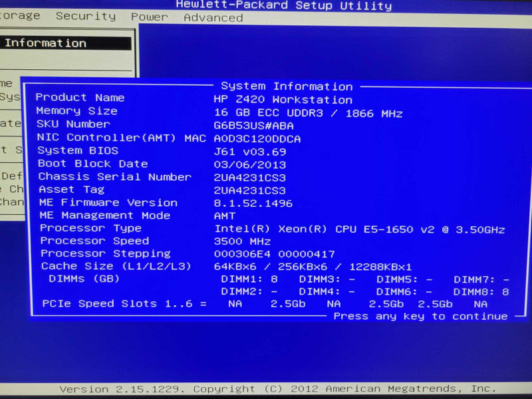Select the 'Boot Block Date' label
This screenshot has height=399, width=532.
pos(92,164)
